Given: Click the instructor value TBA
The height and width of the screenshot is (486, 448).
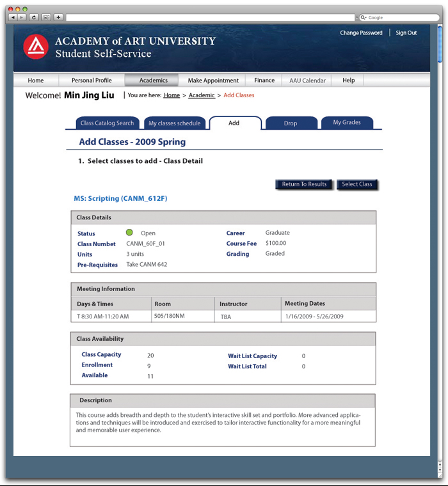Looking at the screenshot, I should 226,317.
